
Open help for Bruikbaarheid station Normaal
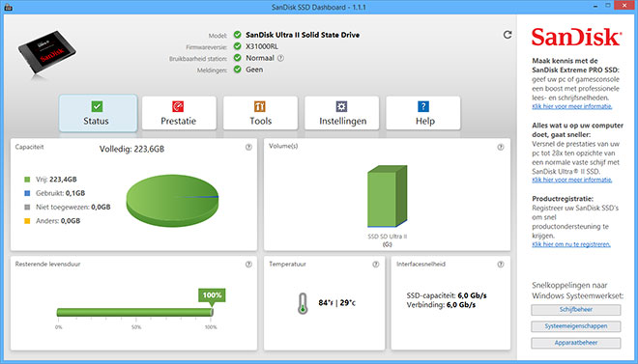[x=280, y=58]
